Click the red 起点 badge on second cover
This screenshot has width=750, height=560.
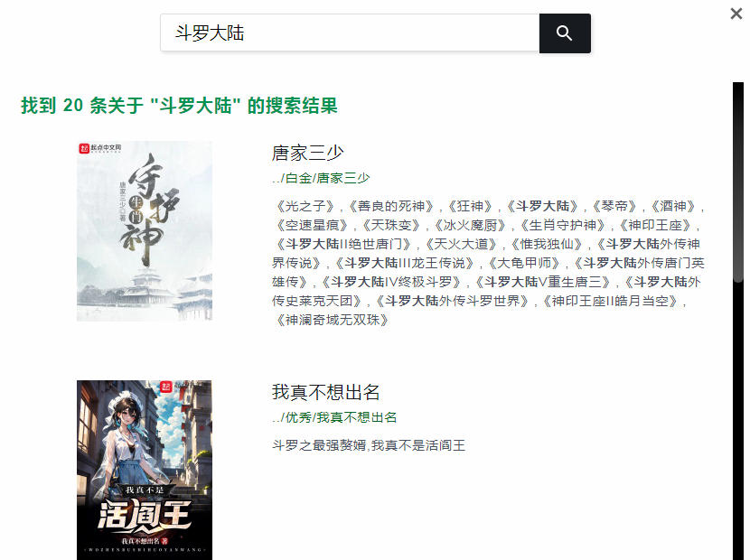(166, 387)
